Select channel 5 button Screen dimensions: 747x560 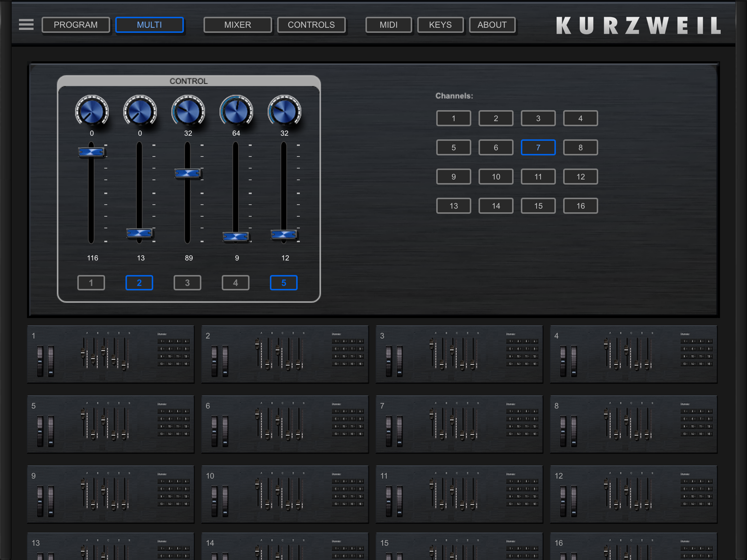point(454,147)
